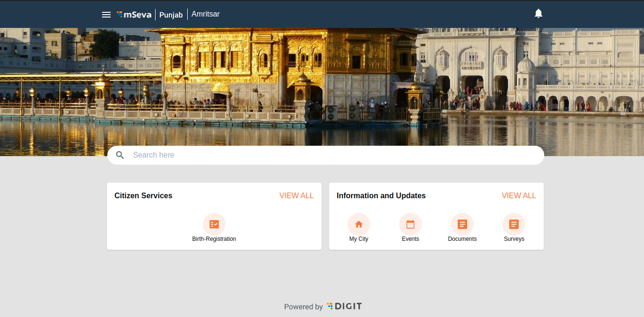Open the Documents icon
The image size is (644, 317).
point(462,224)
